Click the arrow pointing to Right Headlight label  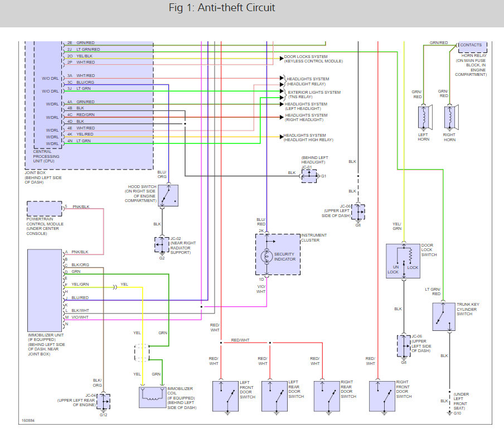[x=282, y=117]
